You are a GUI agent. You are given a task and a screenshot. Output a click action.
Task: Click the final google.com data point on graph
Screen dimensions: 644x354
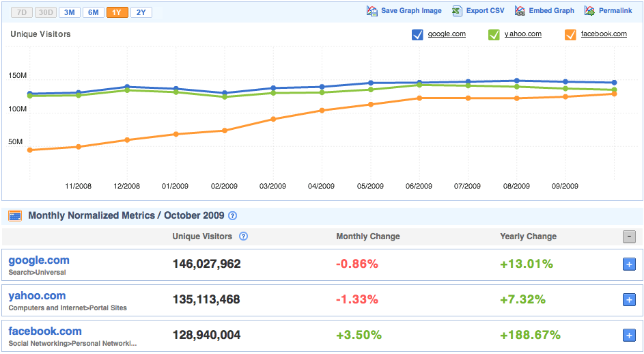coord(614,83)
